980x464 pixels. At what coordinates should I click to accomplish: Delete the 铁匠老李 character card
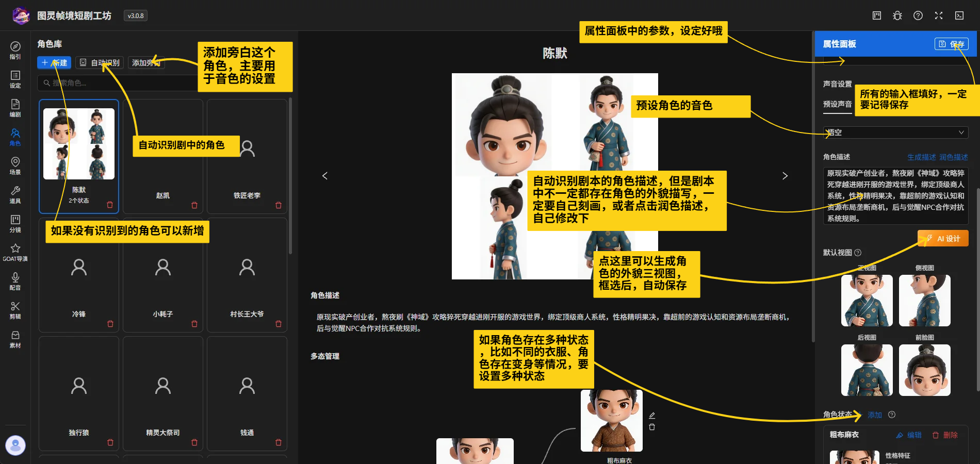tap(279, 205)
